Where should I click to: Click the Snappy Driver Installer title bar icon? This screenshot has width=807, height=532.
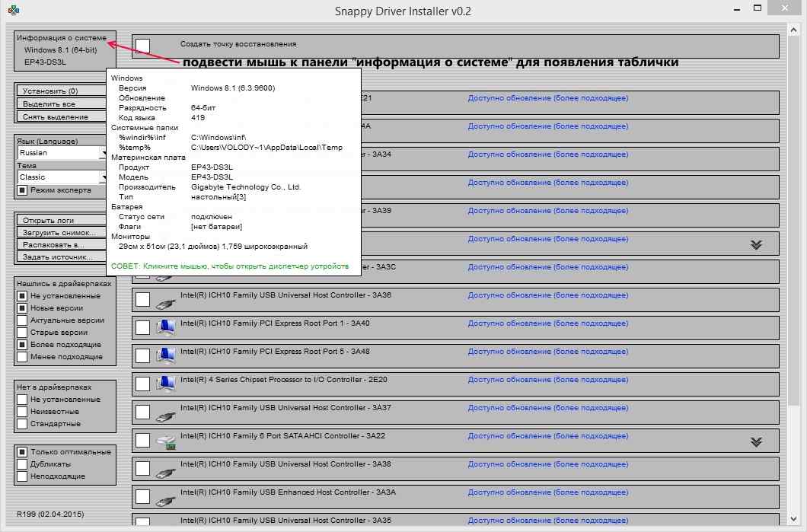[14, 11]
